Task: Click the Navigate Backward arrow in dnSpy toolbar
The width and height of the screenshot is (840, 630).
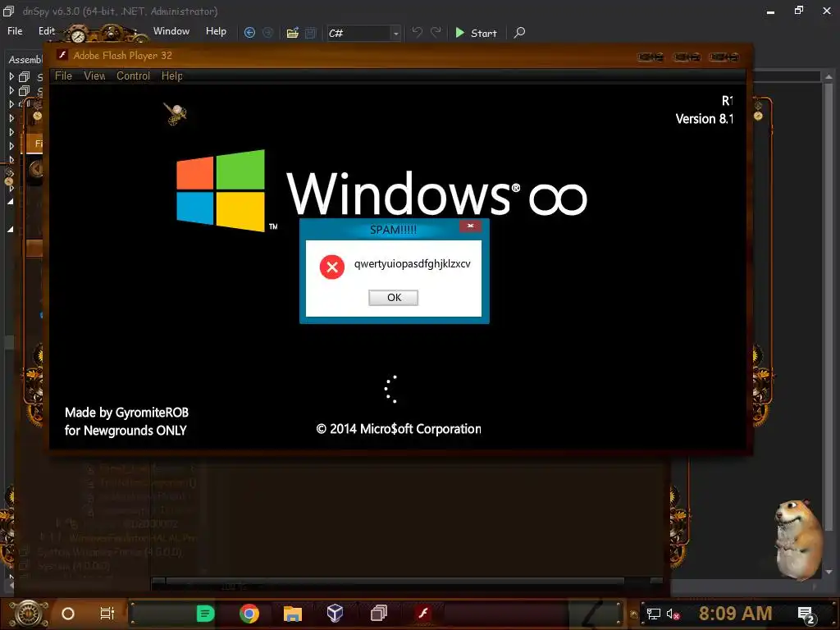Action: (x=249, y=33)
